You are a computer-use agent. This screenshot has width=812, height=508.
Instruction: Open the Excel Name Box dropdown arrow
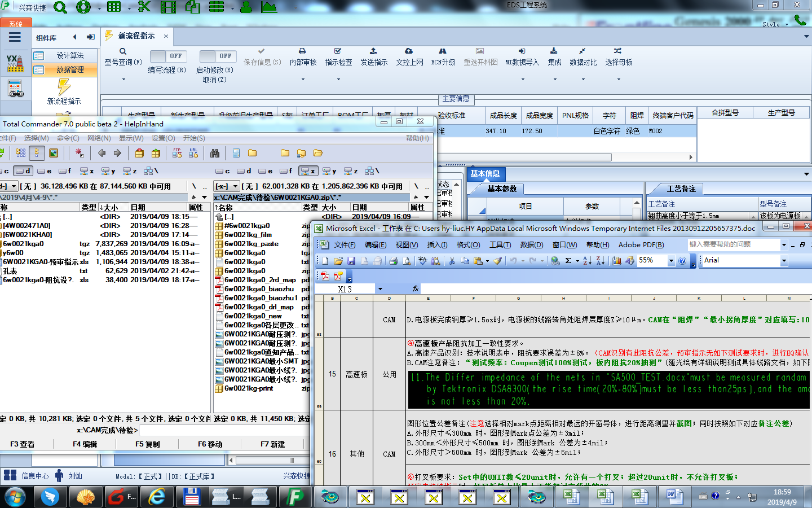(x=380, y=289)
